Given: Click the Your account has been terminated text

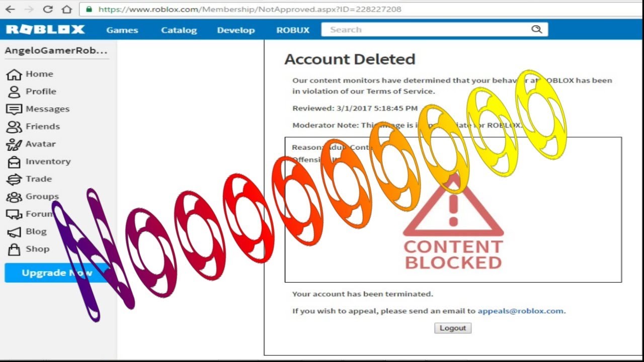Looking at the screenshot, I should tap(362, 294).
